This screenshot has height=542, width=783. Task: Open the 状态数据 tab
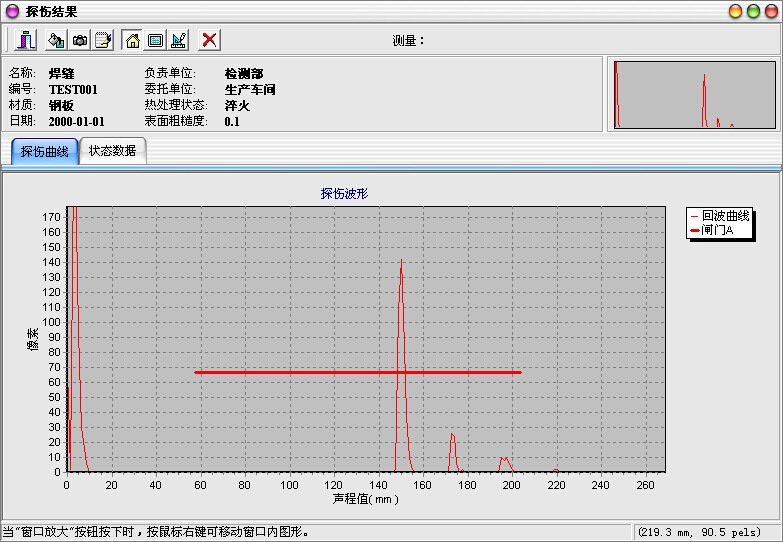(112, 151)
